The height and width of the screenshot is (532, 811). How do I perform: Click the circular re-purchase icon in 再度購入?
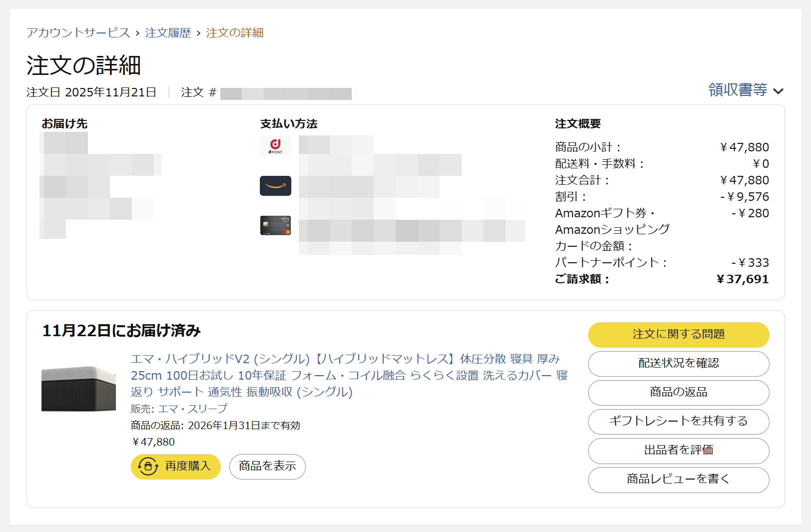pyautogui.click(x=148, y=467)
